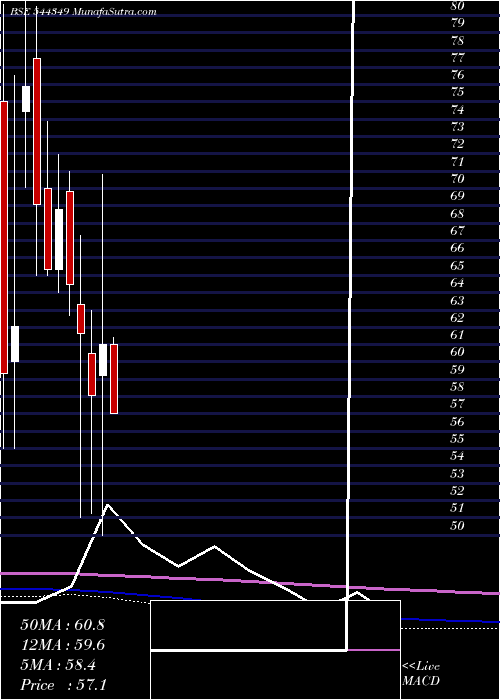
Task: Click the 78 price axis label
Action: coord(458,41)
